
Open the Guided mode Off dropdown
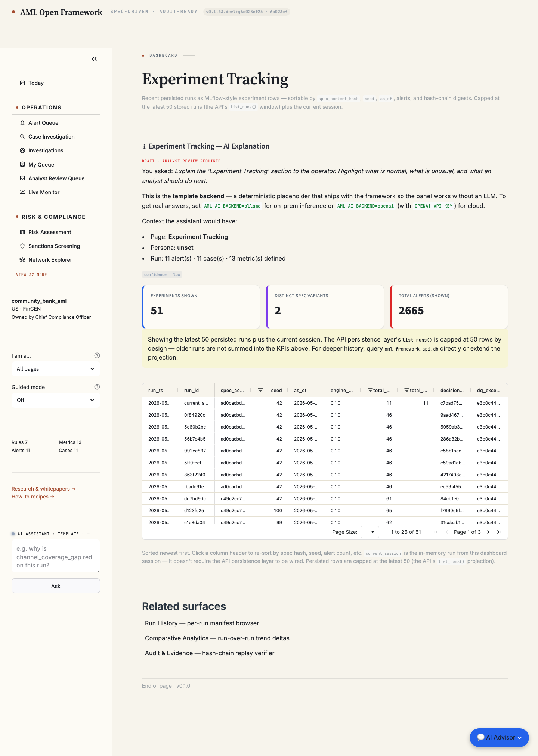56,400
